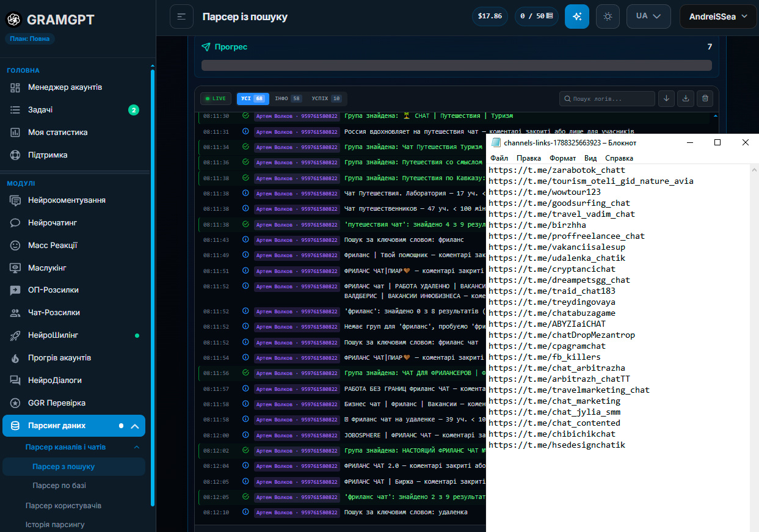The image size is (759, 532).
Task: Click line https://t.me/hsedesignchatik in Notepad
Action: click(x=557, y=445)
